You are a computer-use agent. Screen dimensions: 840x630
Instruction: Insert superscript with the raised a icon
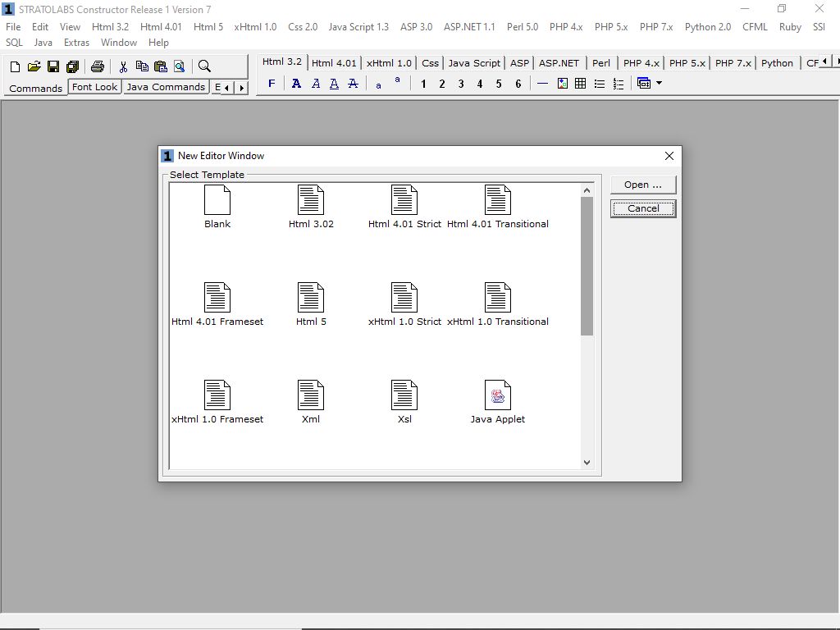(397, 80)
